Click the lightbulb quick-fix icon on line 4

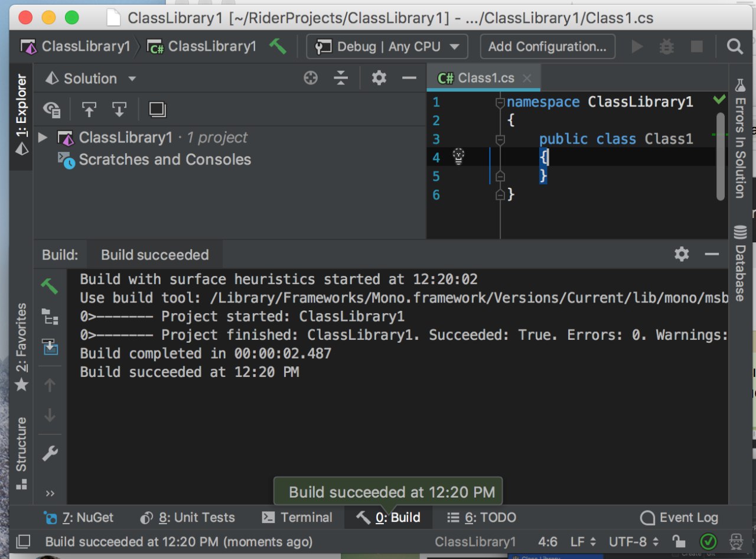[458, 157]
